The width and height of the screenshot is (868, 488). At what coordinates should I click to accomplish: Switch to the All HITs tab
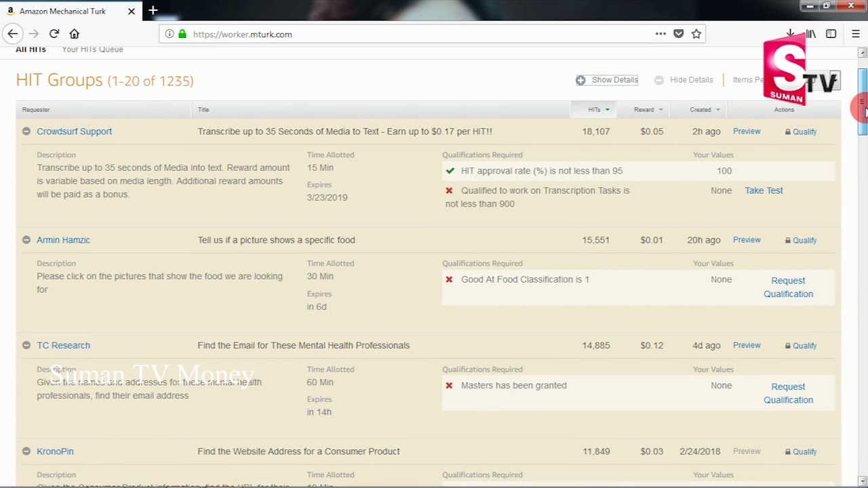[31, 49]
